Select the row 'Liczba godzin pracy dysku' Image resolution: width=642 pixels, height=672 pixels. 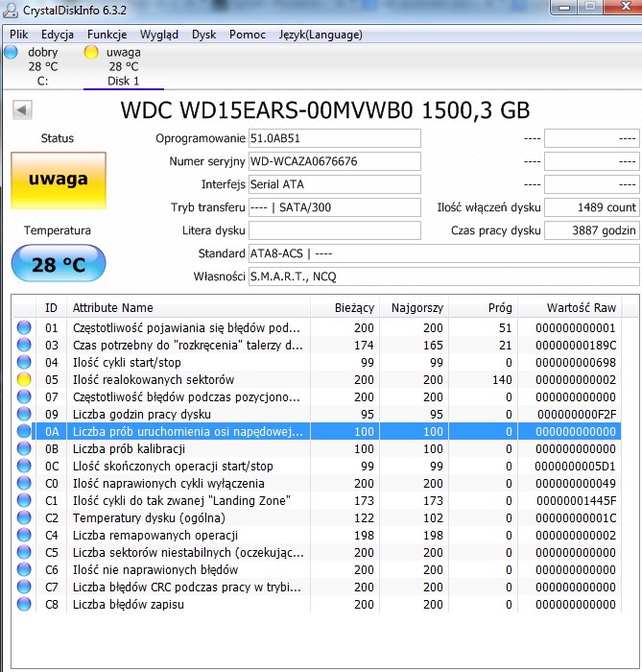[x=317, y=414]
